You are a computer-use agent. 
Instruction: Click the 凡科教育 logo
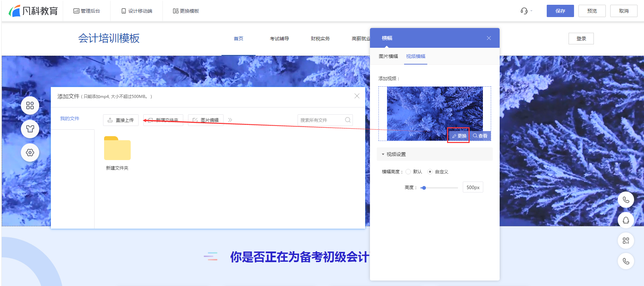click(33, 11)
